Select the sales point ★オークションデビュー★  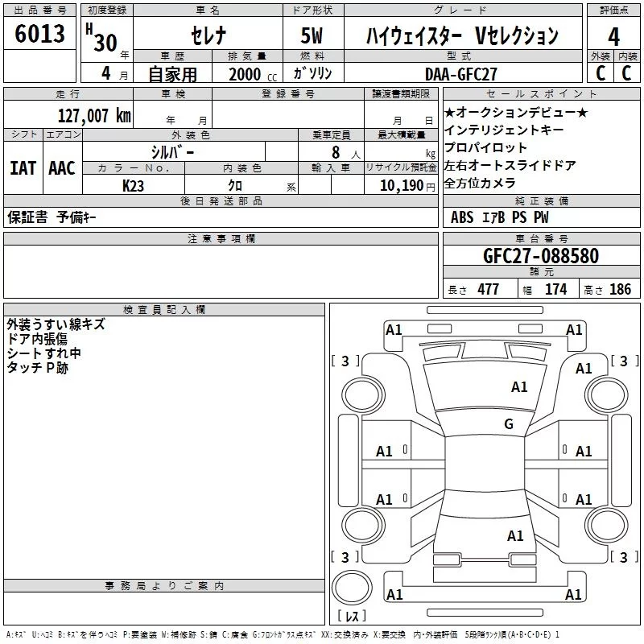(x=516, y=113)
